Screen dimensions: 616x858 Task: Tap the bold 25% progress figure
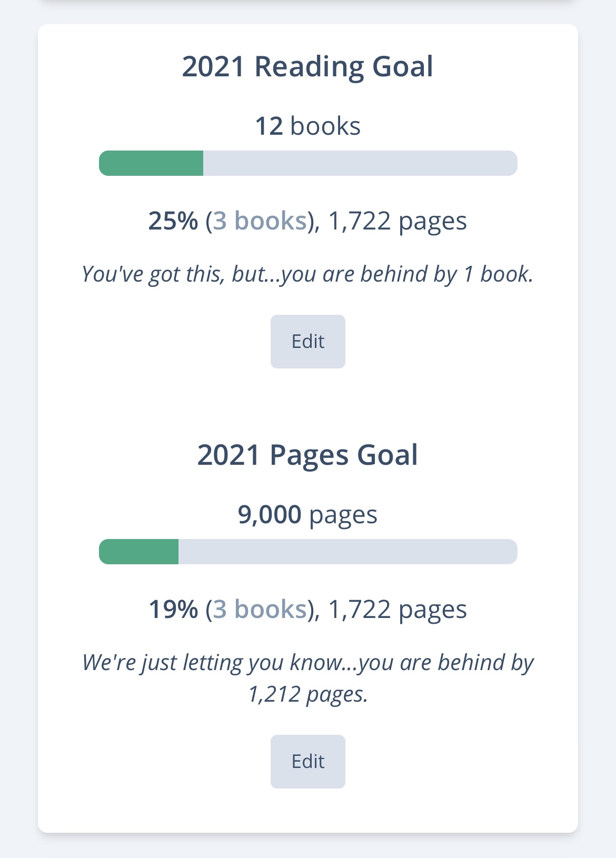click(x=173, y=221)
